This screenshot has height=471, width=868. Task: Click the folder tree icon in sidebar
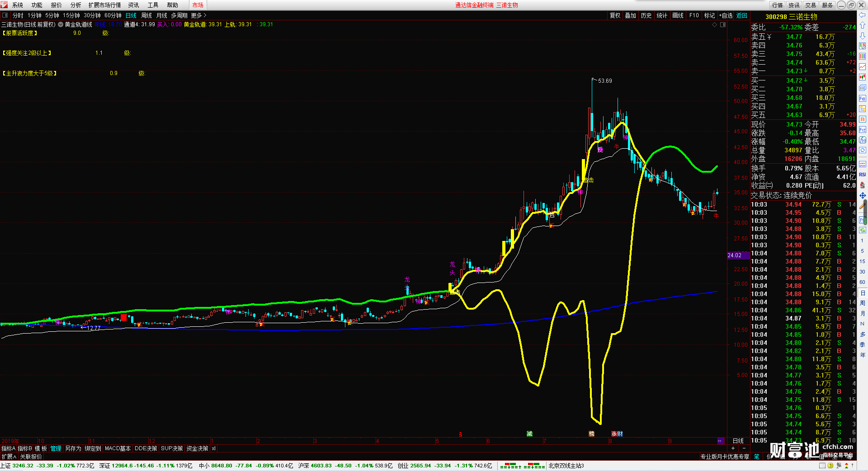pos(863,108)
